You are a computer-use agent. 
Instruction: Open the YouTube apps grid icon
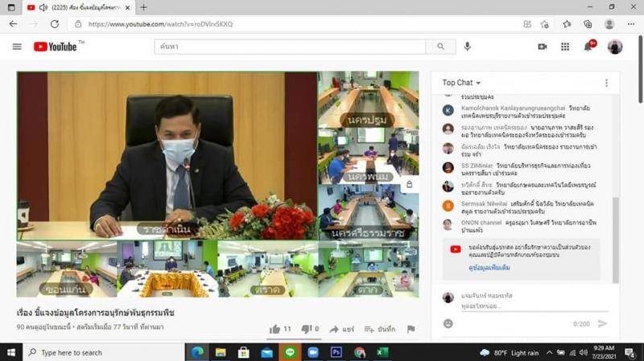(x=565, y=47)
